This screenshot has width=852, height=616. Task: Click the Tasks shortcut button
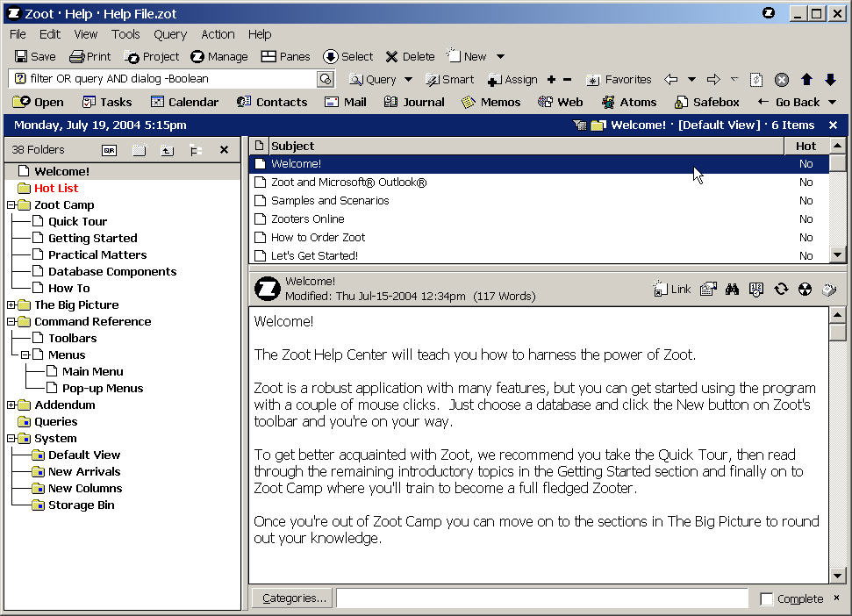point(107,102)
